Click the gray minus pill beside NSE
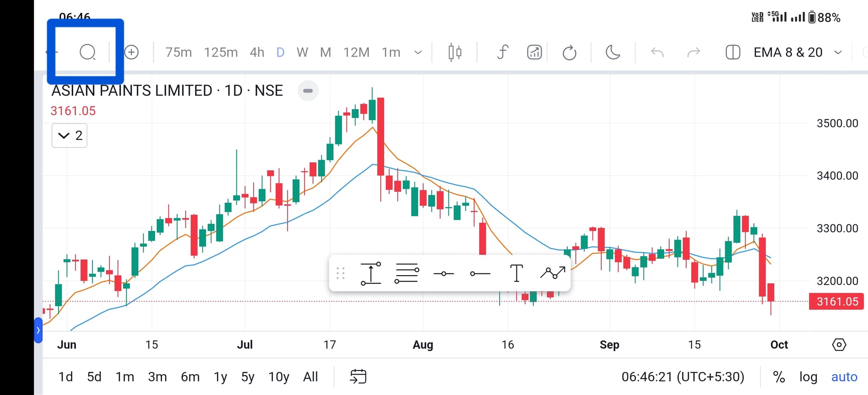The height and width of the screenshot is (395, 868). click(x=308, y=91)
